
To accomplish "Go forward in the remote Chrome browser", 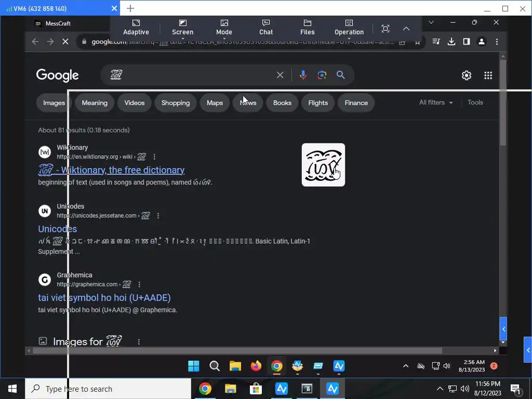I will tap(50, 42).
